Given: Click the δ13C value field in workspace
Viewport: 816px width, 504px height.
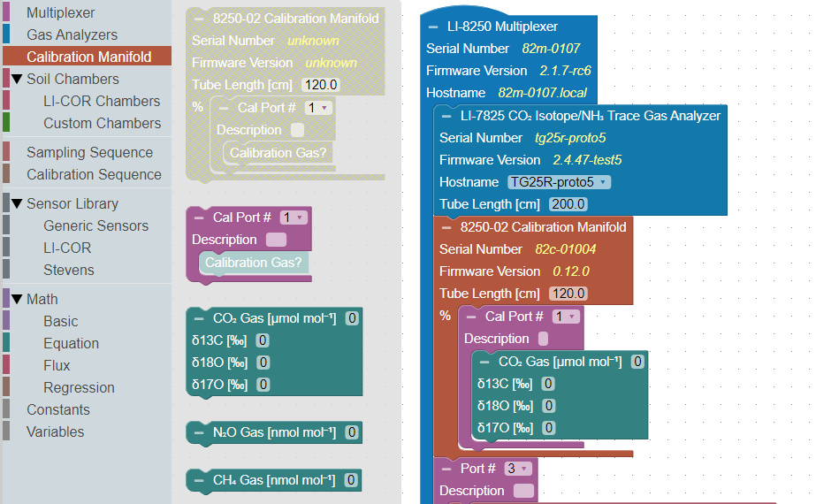Looking at the screenshot, I should [x=548, y=384].
